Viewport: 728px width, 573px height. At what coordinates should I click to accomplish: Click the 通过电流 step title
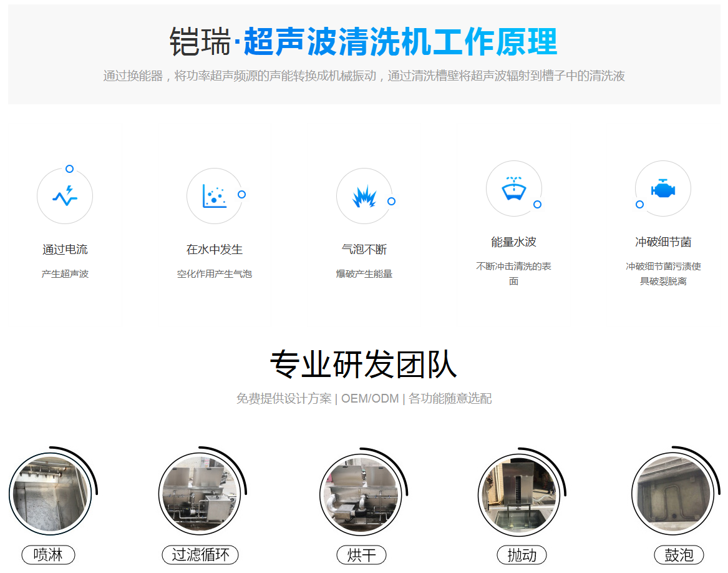click(x=65, y=250)
